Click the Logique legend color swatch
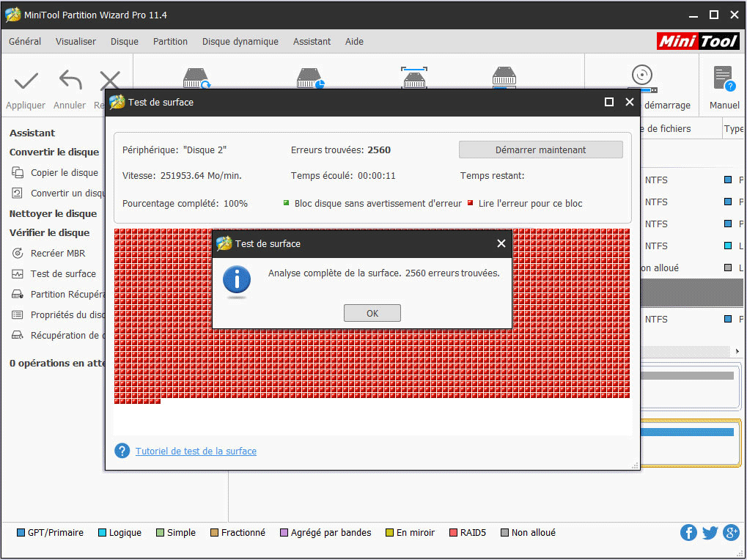Screen dimensions: 747x560 [102, 532]
